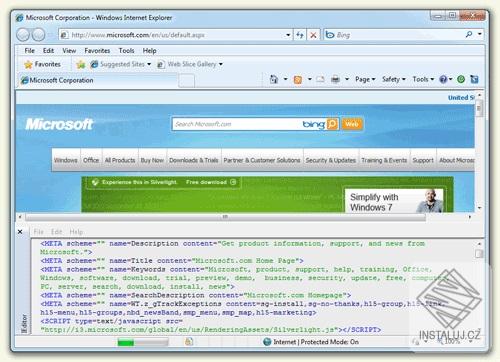Screen dimensions: 500x362
Task: Refresh the page with the refresh icon
Action: 300,35
